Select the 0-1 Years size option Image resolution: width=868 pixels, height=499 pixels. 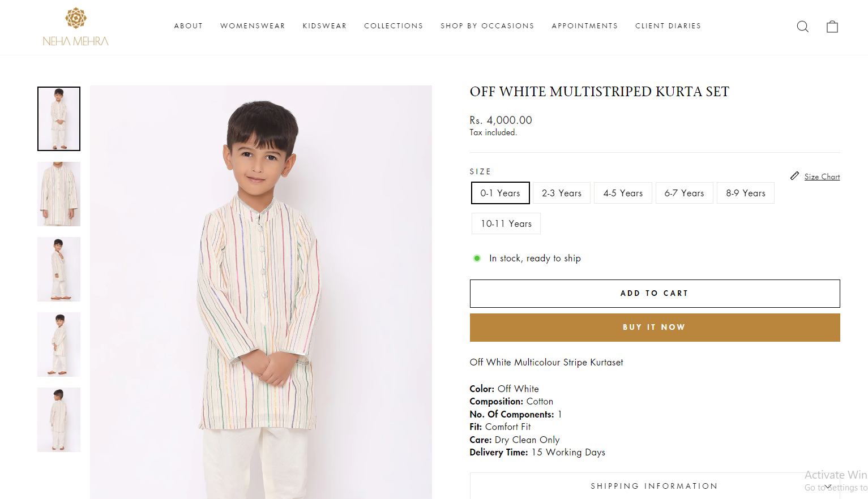point(500,193)
